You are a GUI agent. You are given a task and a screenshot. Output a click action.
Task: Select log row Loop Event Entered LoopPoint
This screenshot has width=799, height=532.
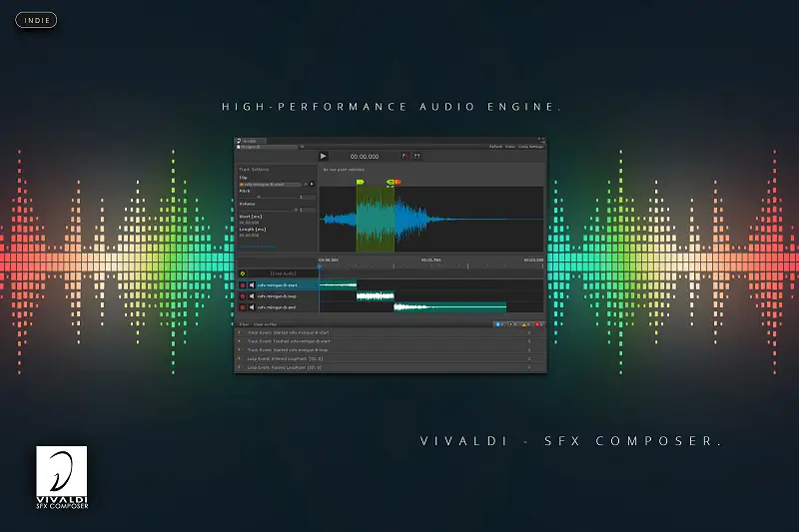coord(391,359)
